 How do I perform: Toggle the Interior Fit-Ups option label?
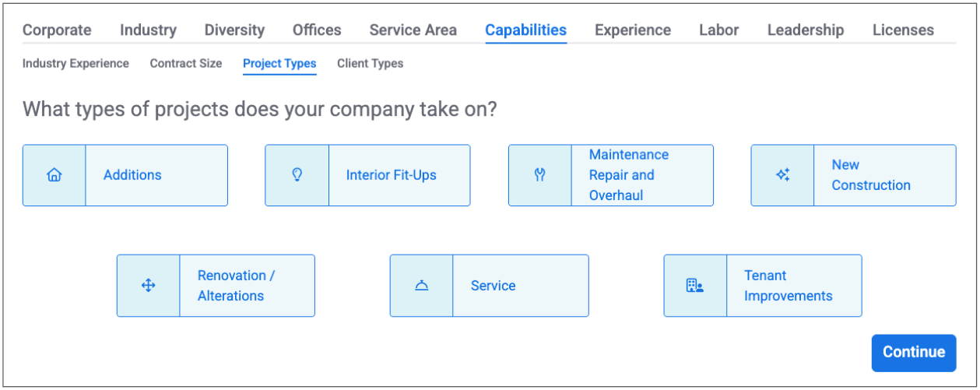[x=391, y=175]
